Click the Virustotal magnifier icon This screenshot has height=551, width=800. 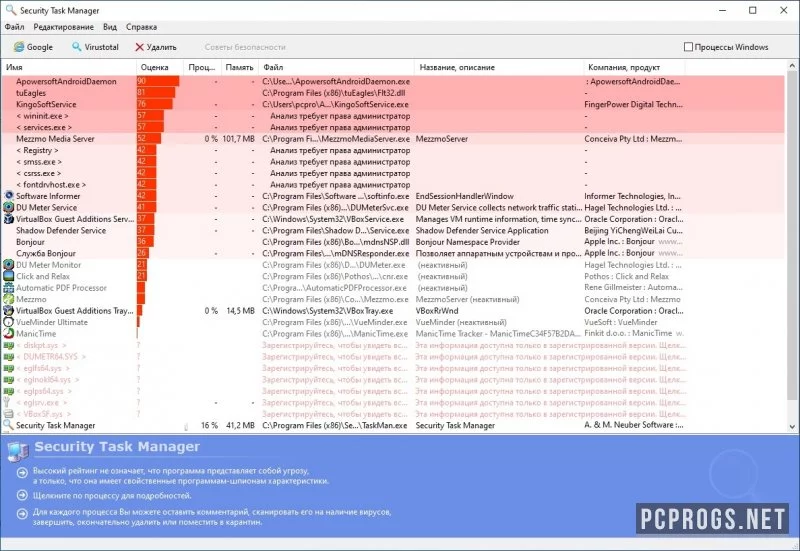click(77, 47)
